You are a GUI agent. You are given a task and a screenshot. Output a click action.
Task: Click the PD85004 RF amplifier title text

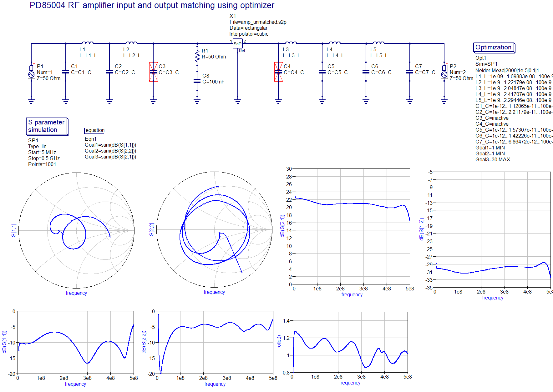[152, 5]
